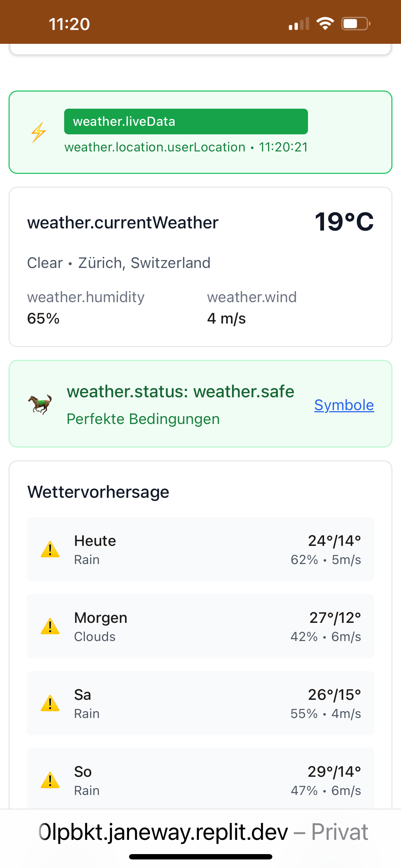Tap the weather.location.userLocation timestamp line
This screenshot has height=868, width=401.
click(x=186, y=147)
